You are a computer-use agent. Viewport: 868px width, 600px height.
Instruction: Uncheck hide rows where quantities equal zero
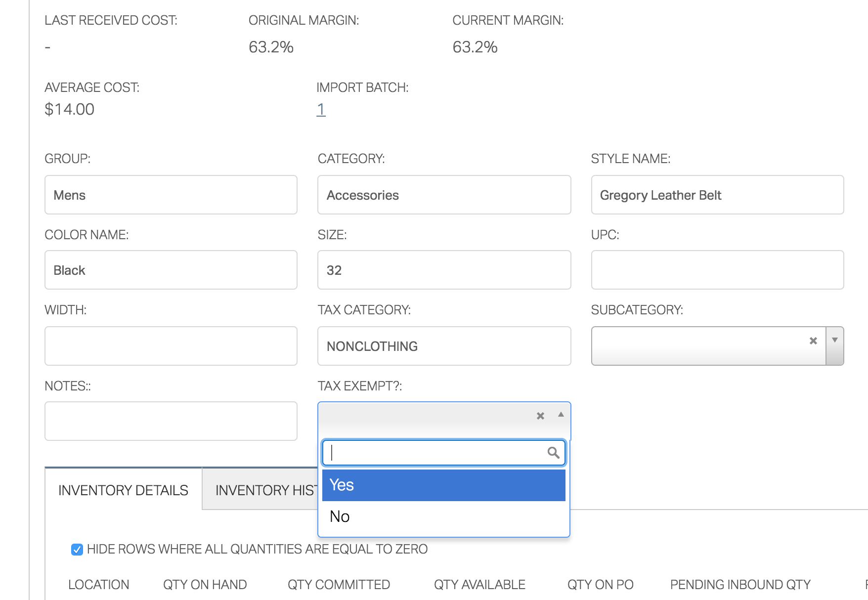pyautogui.click(x=77, y=549)
